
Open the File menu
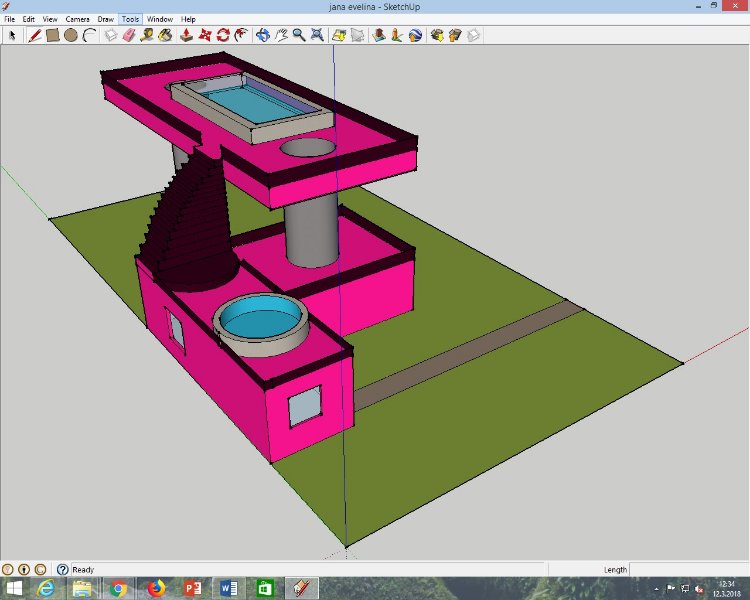(9, 19)
